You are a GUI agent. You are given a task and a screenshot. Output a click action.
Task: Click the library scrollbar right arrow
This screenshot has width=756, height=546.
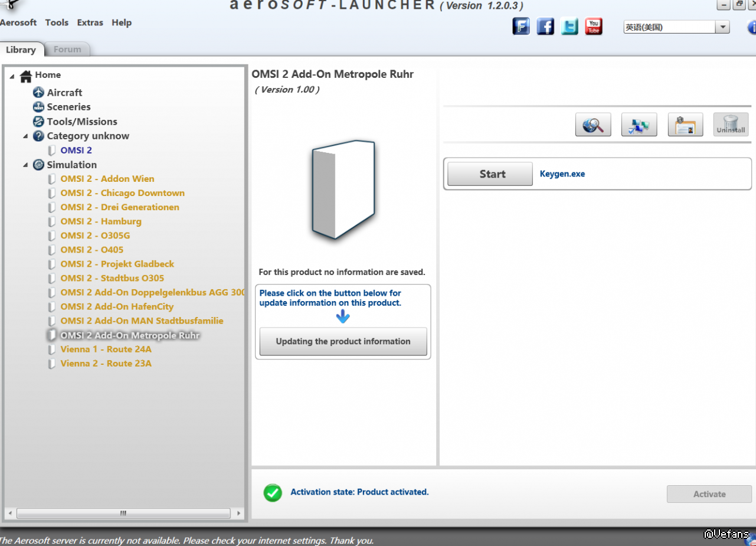[238, 513]
